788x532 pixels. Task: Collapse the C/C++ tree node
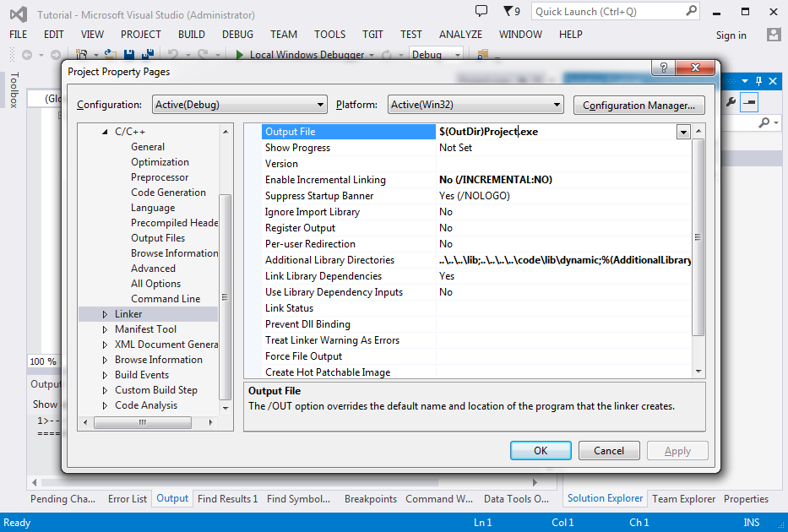(x=105, y=132)
